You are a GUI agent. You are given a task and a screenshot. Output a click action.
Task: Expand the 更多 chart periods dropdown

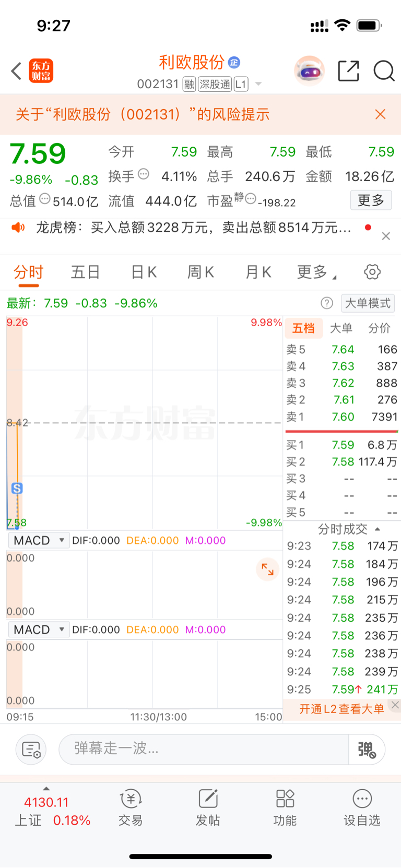(x=316, y=272)
